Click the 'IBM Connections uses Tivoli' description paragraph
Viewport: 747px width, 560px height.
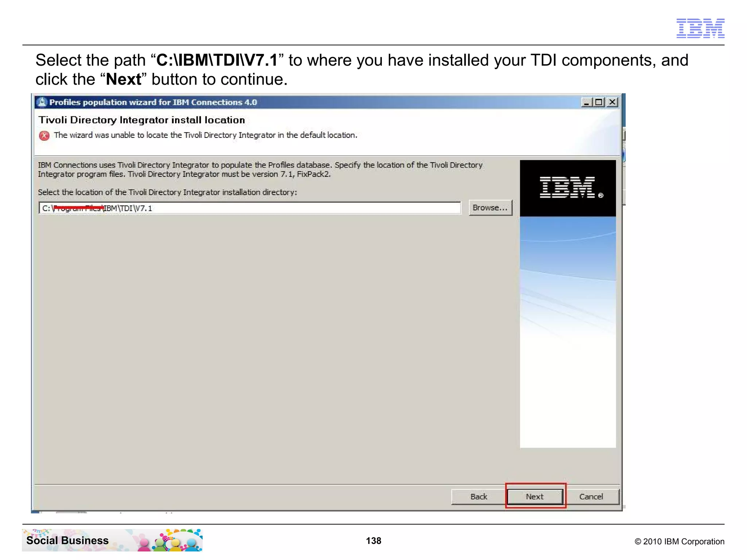(260, 170)
